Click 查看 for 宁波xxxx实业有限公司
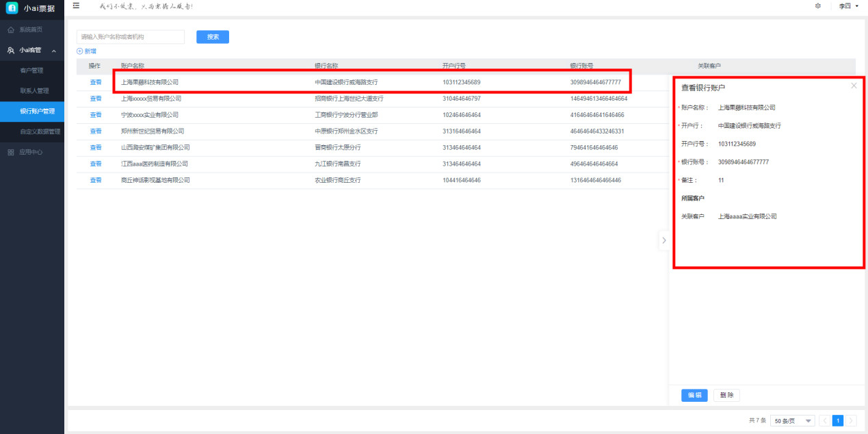Screen dimensions: 868x434 96,115
